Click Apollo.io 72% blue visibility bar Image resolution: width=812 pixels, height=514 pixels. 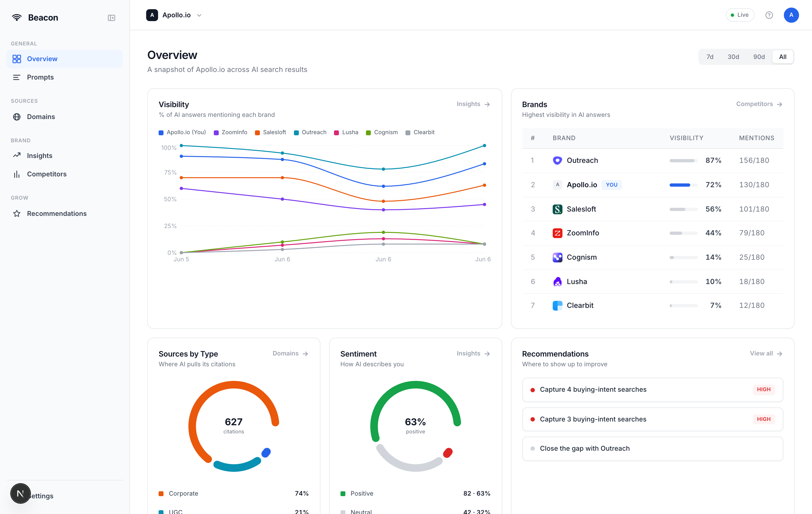[683, 185]
